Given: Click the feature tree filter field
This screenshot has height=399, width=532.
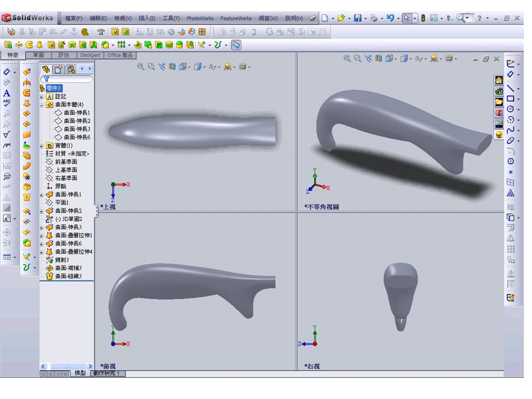Looking at the screenshot, I should pos(67,79).
